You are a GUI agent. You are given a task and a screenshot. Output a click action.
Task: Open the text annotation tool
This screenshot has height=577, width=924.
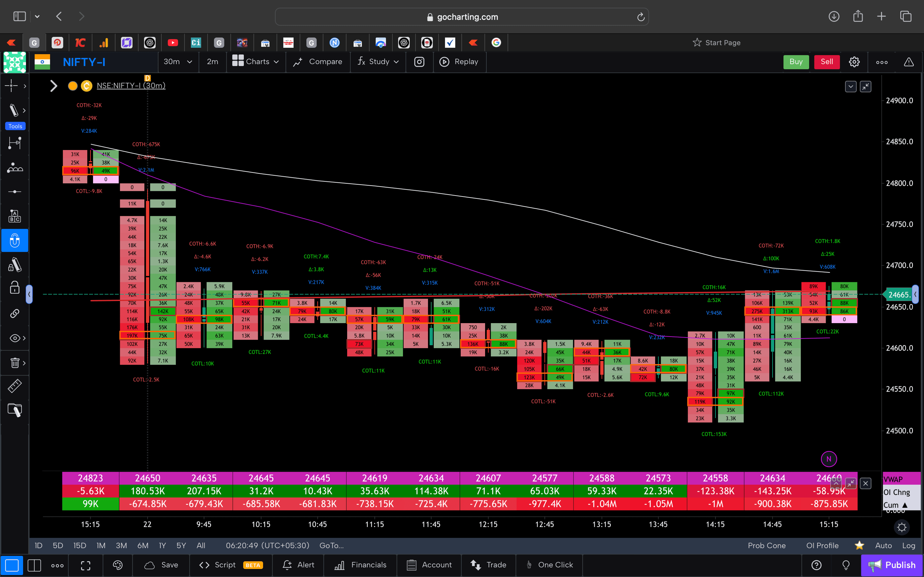click(x=15, y=216)
